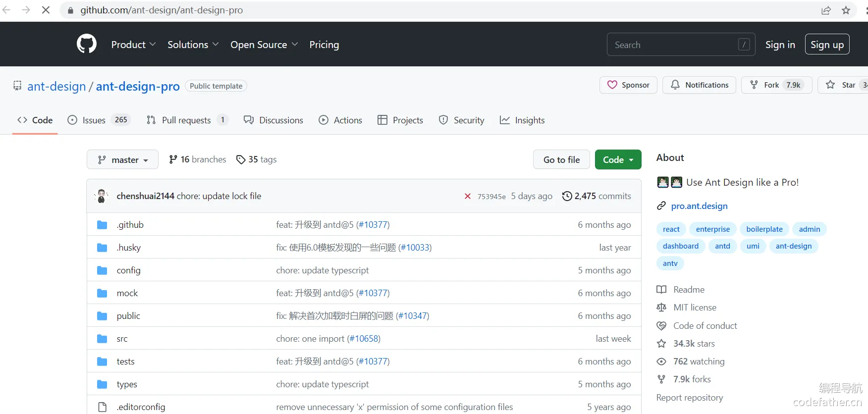Focus the GitHub search field
The height and width of the screenshot is (414, 868).
(681, 45)
